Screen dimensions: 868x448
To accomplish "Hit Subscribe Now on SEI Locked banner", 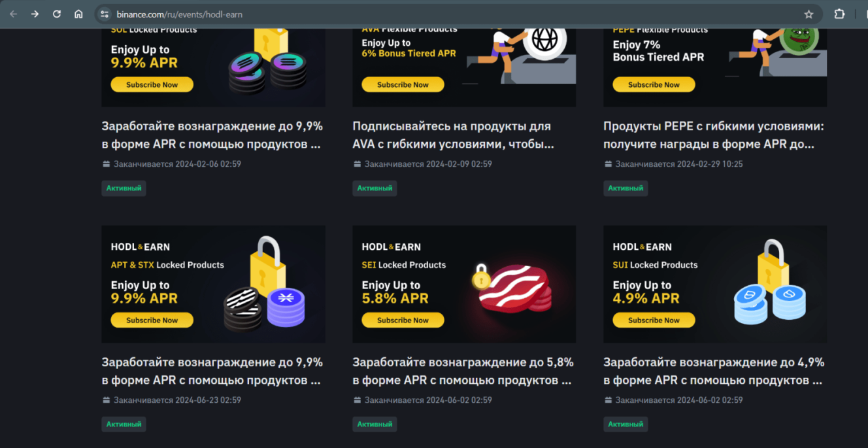I will (x=403, y=320).
